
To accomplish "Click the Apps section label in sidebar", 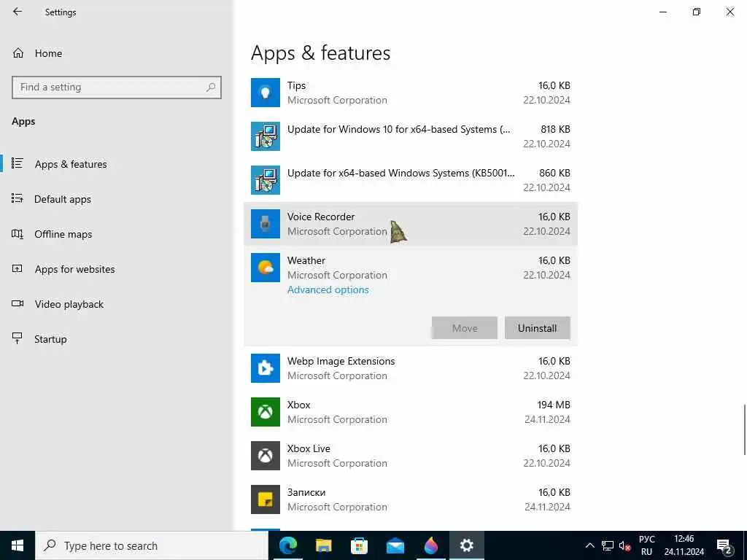I will pos(23,122).
